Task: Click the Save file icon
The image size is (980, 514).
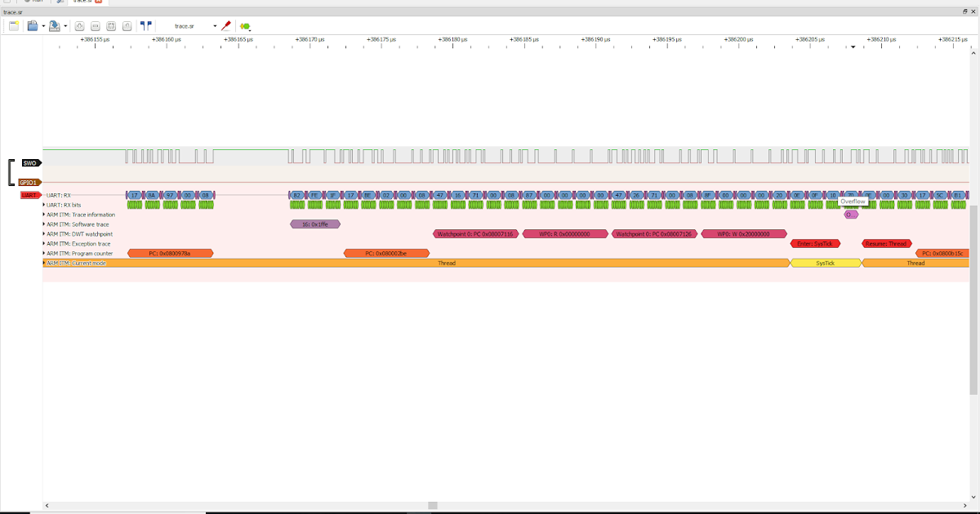Action: point(55,26)
